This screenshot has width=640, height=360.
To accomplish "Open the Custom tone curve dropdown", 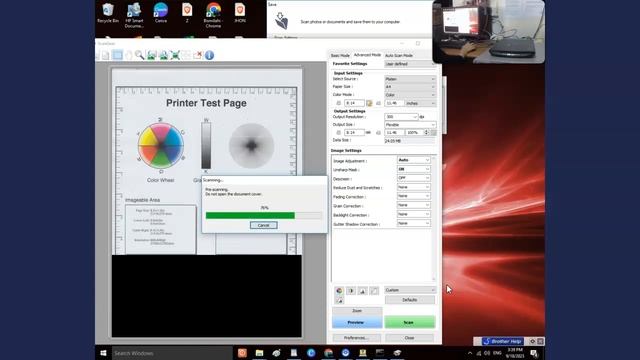I will (x=410, y=290).
